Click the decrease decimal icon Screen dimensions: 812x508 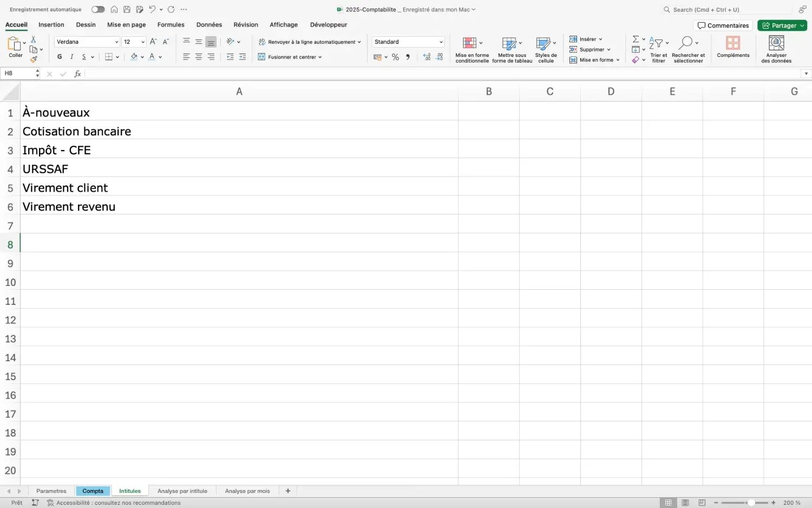click(x=439, y=57)
